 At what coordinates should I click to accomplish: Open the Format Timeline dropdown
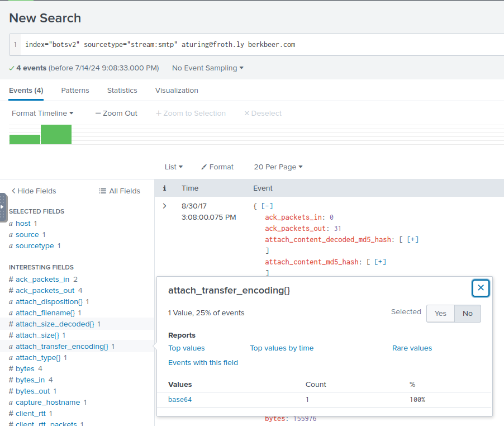[42, 113]
